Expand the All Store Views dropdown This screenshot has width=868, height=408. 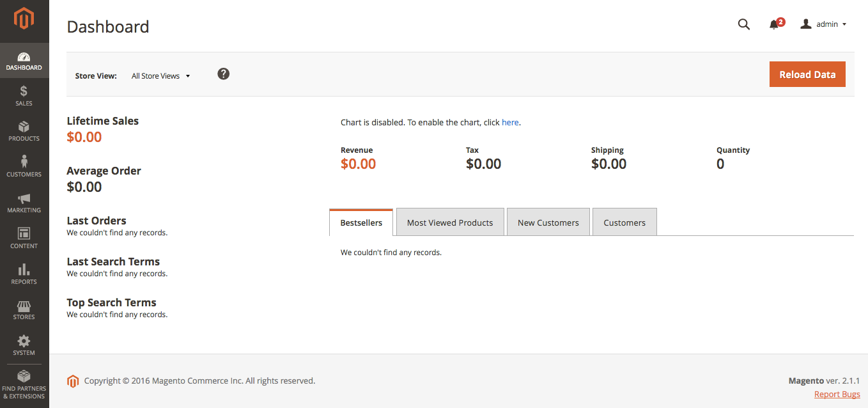[x=161, y=76]
